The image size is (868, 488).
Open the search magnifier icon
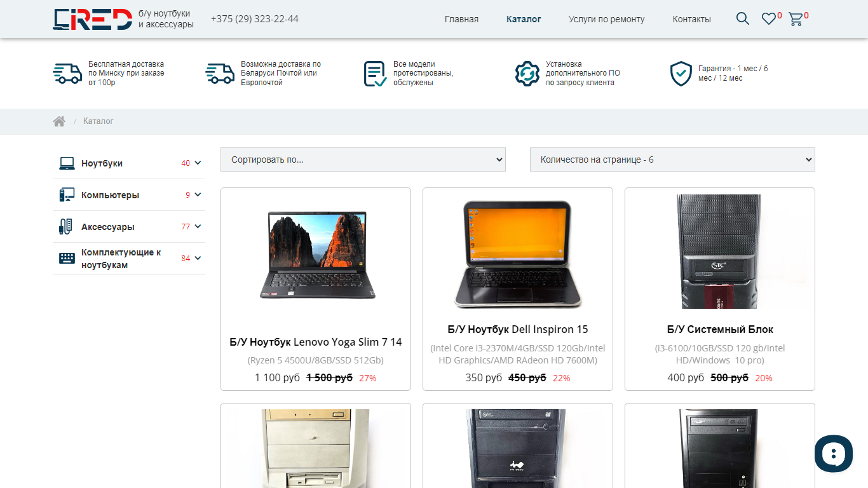point(743,18)
